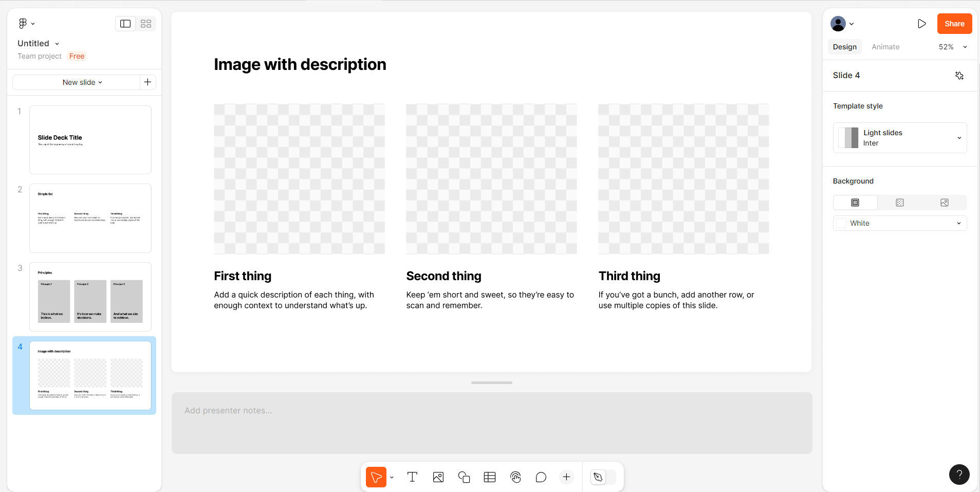Click the Third thing heading
Image resolution: width=980 pixels, height=492 pixels.
[629, 276]
